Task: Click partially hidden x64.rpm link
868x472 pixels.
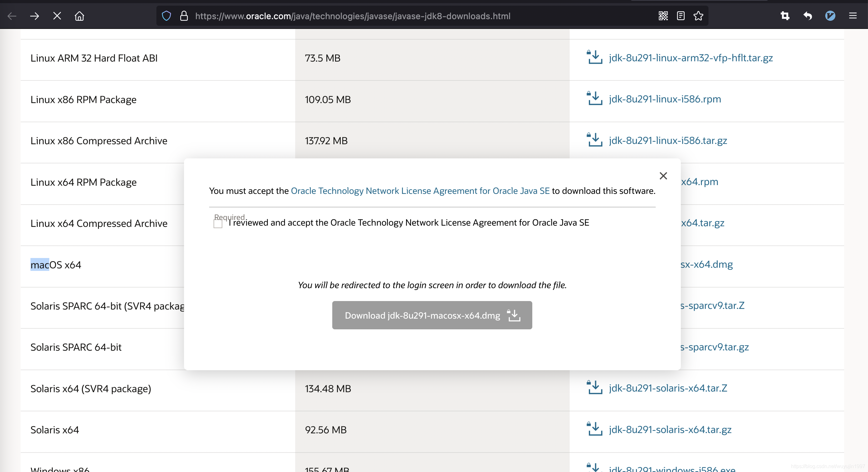Action: 700,182
